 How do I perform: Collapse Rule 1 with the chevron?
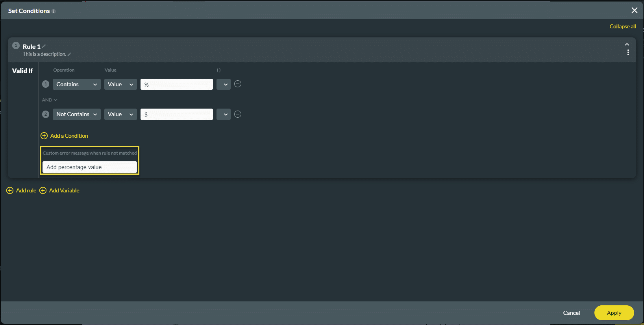click(627, 44)
